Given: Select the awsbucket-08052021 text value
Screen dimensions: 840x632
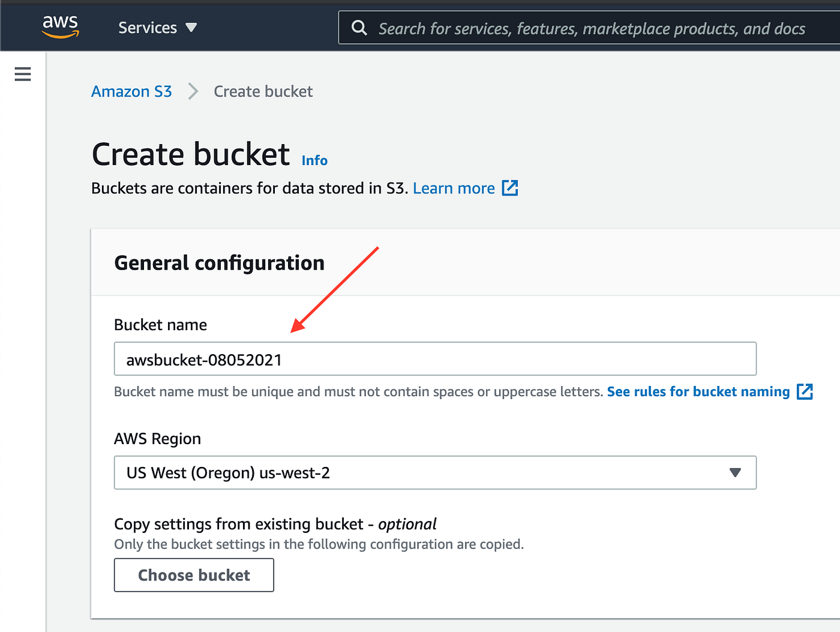Looking at the screenshot, I should point(204,360).
